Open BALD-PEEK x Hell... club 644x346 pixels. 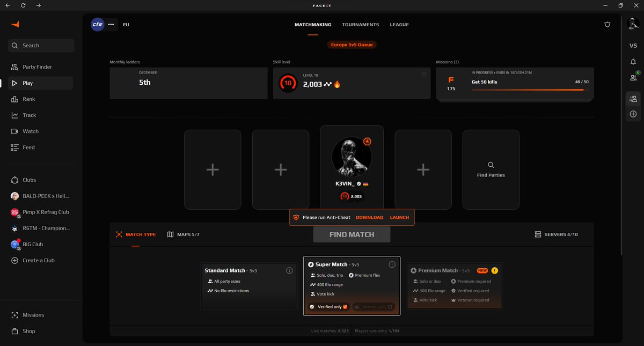(x=41, y=196)
